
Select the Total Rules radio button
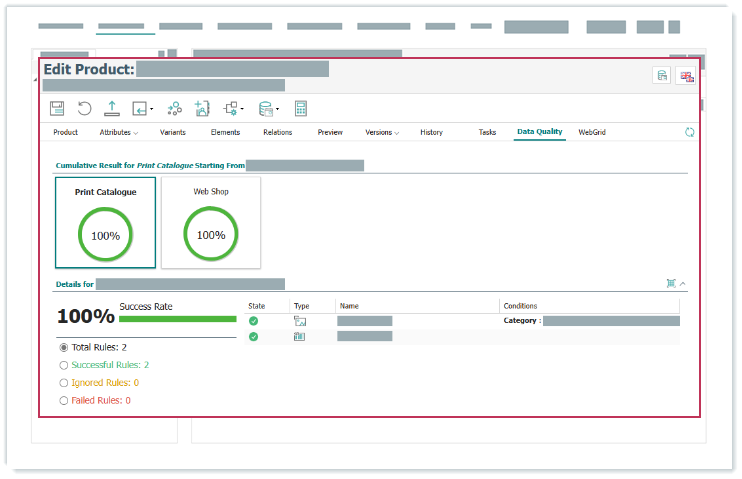64,347
